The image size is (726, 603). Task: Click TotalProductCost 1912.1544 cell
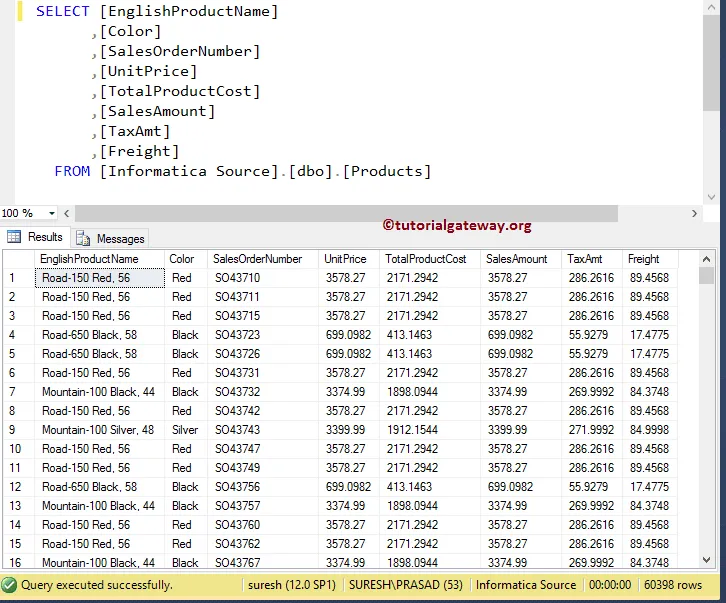(x=430, y=430)
